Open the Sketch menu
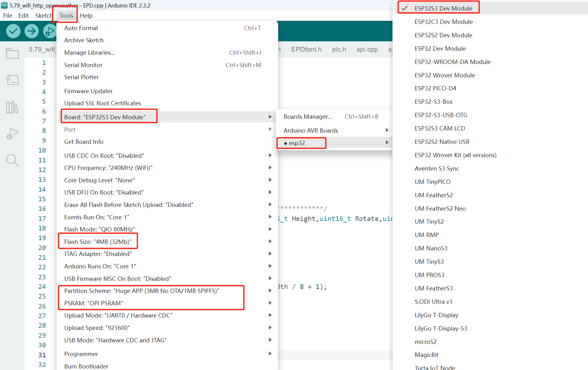 (43, 16)
